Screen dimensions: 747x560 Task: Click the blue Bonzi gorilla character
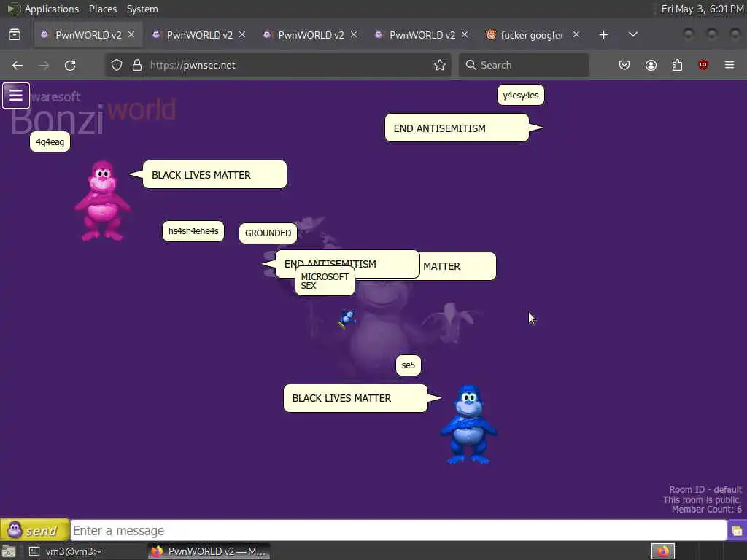point(469,424)
